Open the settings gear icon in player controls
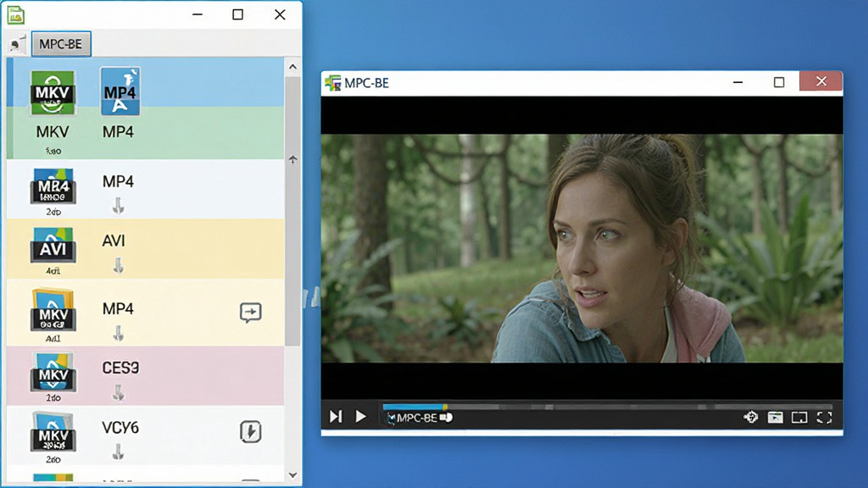The height and width of the screenshot is (488, 868). 751,417
